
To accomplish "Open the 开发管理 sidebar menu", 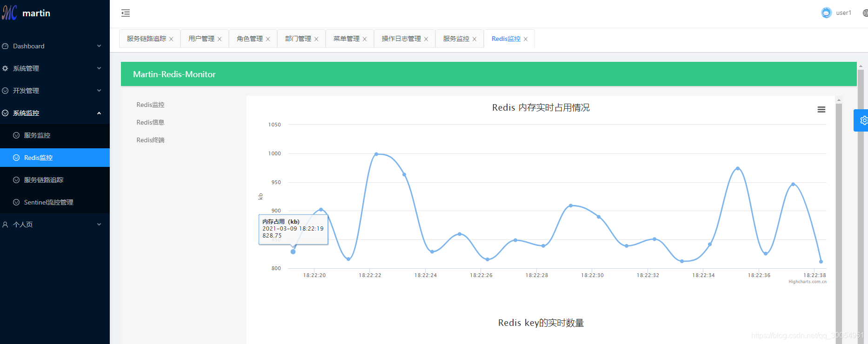I will 55,91.
